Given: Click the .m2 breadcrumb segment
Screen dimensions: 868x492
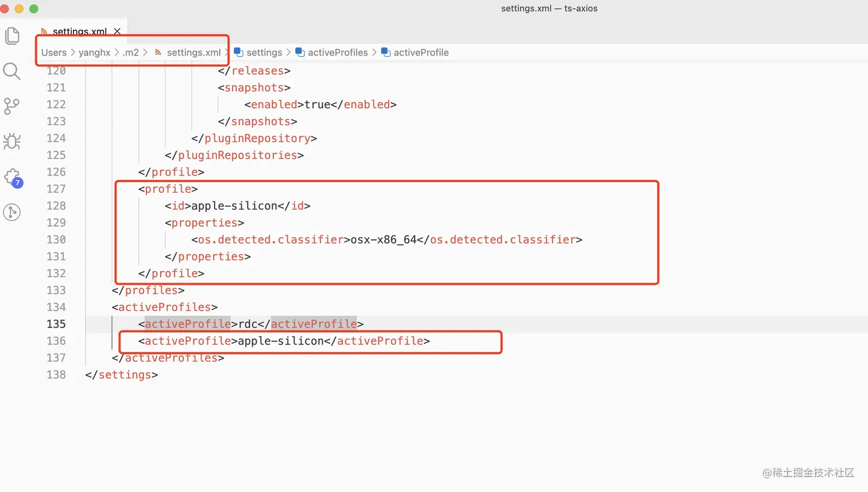Looking at the screenshot, I should tap(130, 52).
